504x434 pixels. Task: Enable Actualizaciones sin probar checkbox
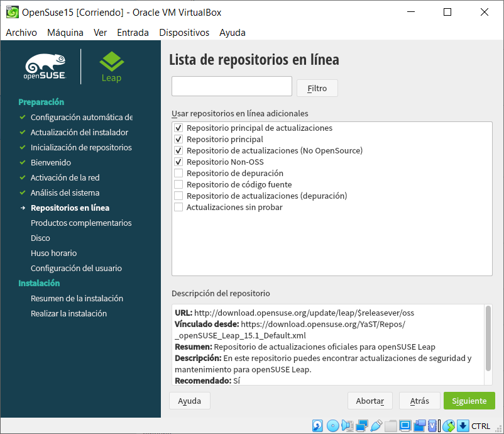[178, 207]
